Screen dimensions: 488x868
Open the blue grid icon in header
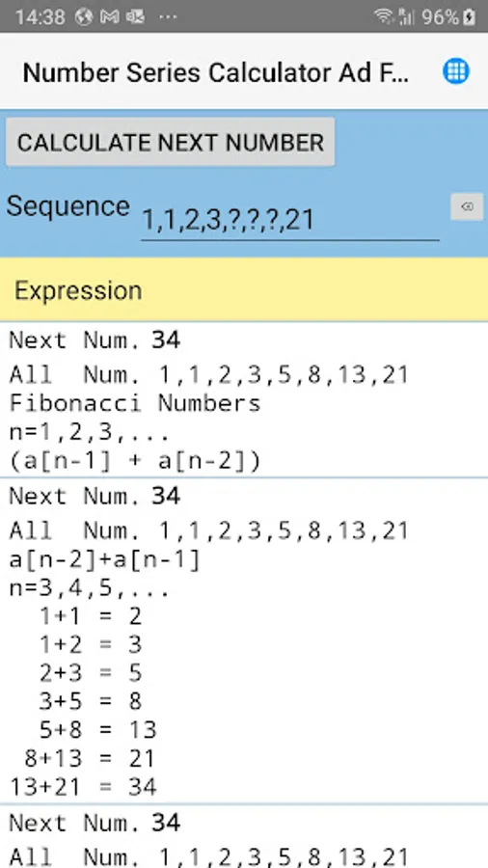[x=456, y=71]
